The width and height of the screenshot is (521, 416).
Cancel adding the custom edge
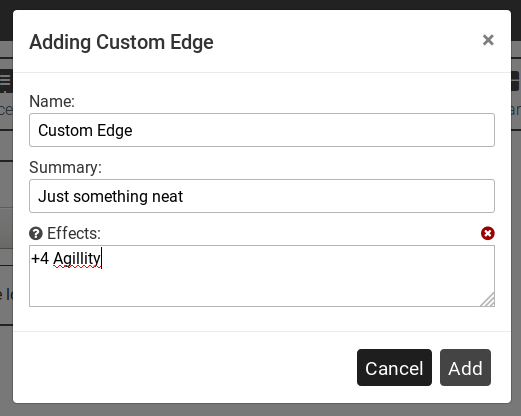[x=394, y=368]
